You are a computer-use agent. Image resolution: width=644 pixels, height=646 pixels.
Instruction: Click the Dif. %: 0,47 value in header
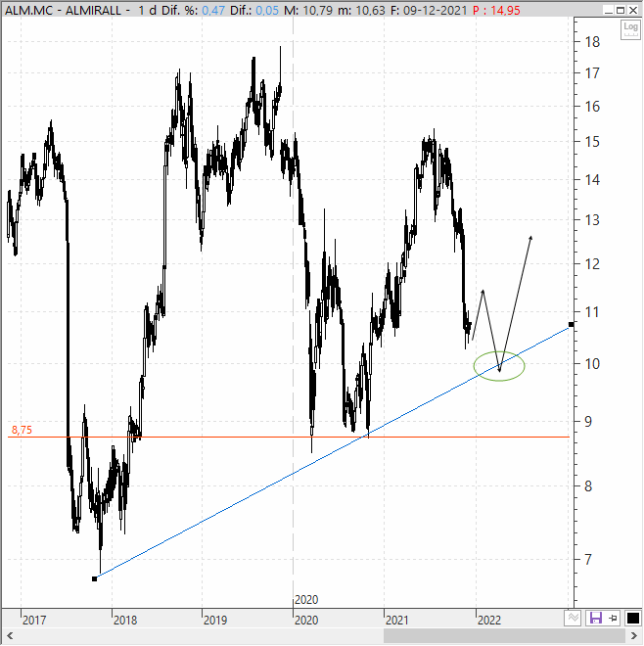193,11
